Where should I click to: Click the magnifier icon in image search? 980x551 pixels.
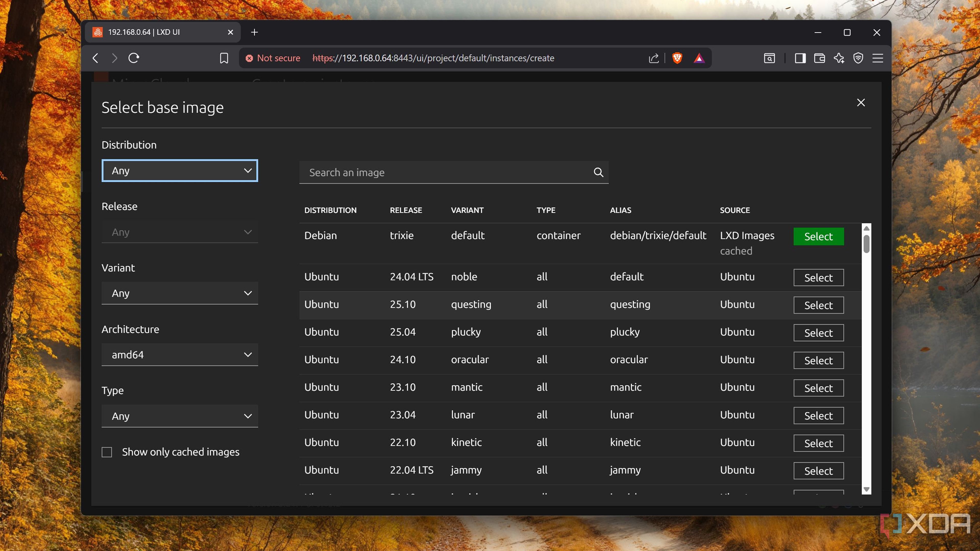[598, 172]
